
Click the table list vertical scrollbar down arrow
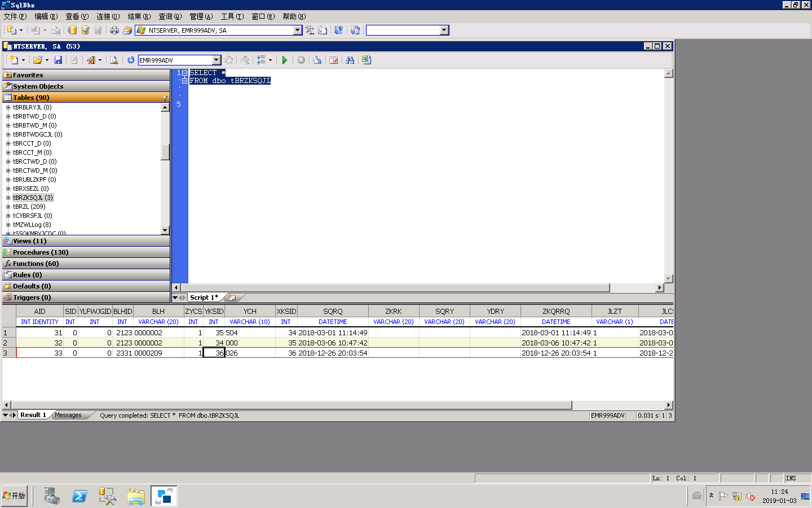pos(165,230)
